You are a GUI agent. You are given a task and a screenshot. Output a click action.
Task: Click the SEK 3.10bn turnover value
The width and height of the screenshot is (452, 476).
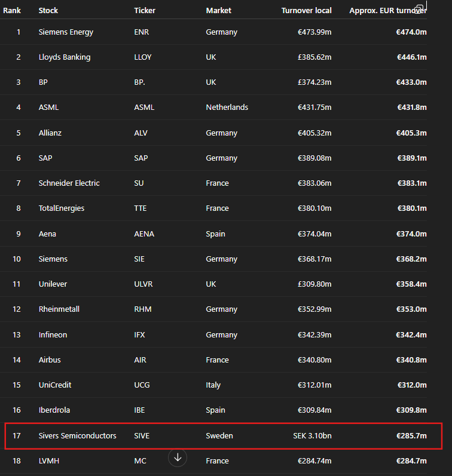pos(312,436)
